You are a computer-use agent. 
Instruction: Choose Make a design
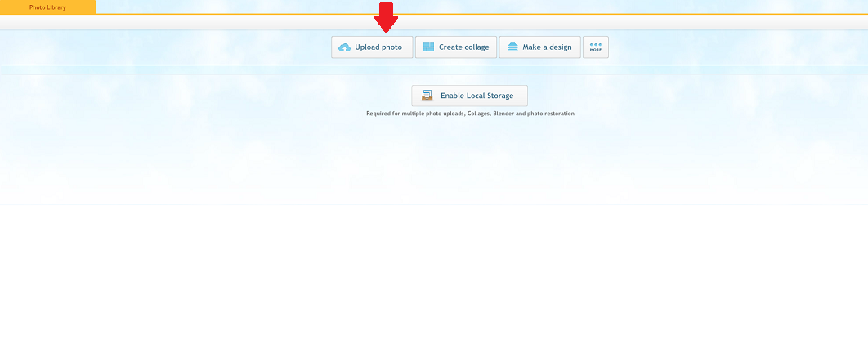pyautogui.click(x=539, y=47)
